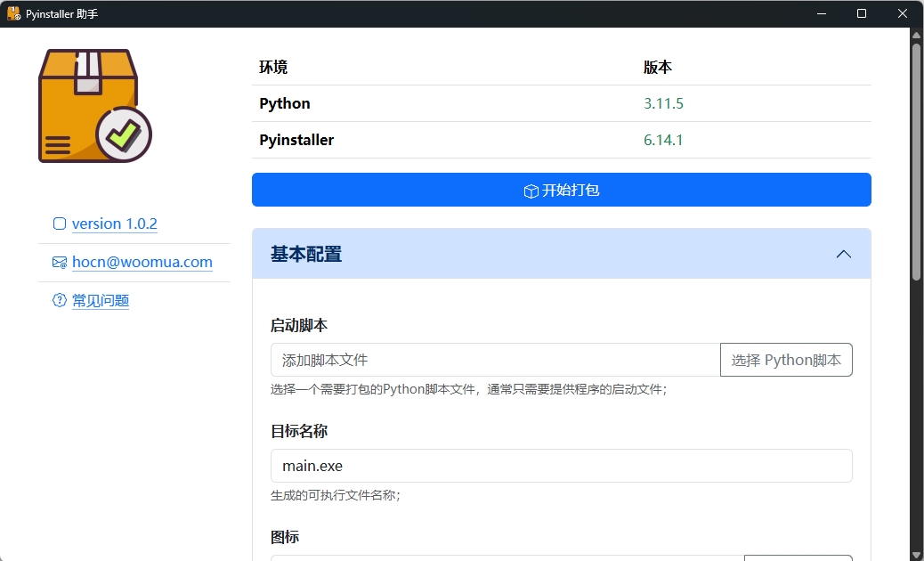
Task: Start packaging with the 开始打包 button
Action: click(561, 190)
